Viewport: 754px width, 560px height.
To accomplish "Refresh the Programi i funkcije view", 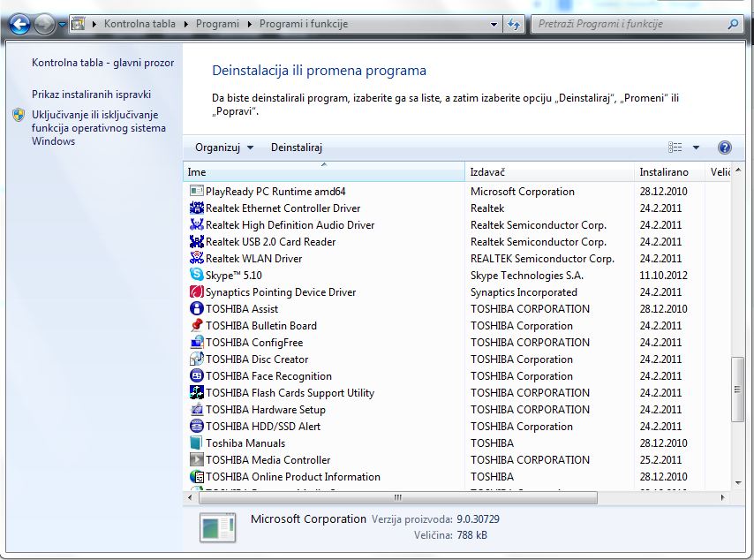I will pos(514,24).
